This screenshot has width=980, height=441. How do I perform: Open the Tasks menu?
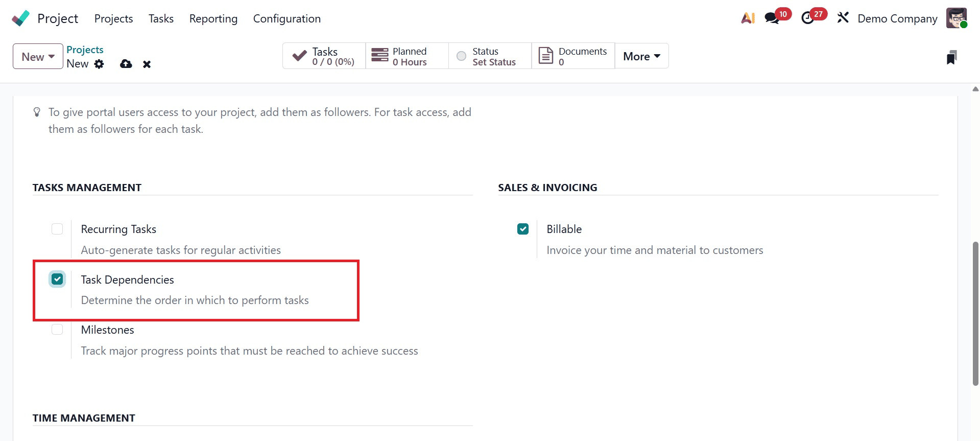tap(161, 19)
